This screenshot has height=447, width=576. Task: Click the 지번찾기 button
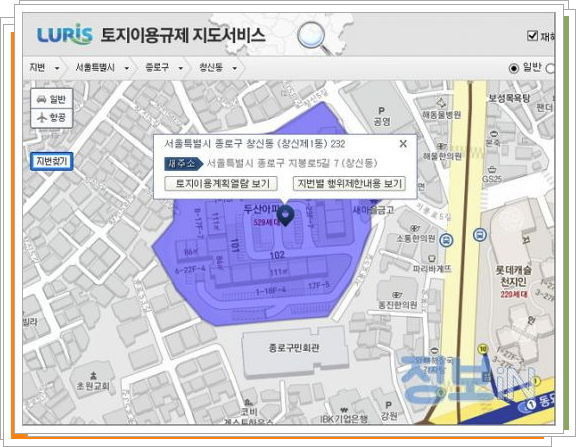click(52, 161)
